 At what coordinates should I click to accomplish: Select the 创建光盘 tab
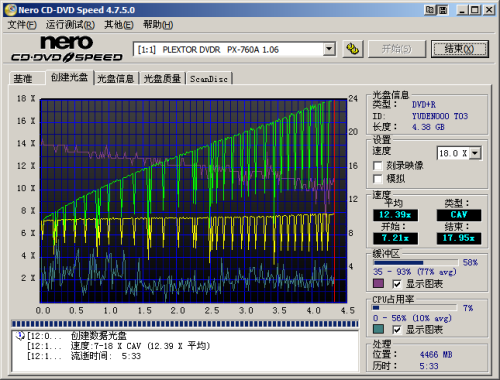(69, 77)
